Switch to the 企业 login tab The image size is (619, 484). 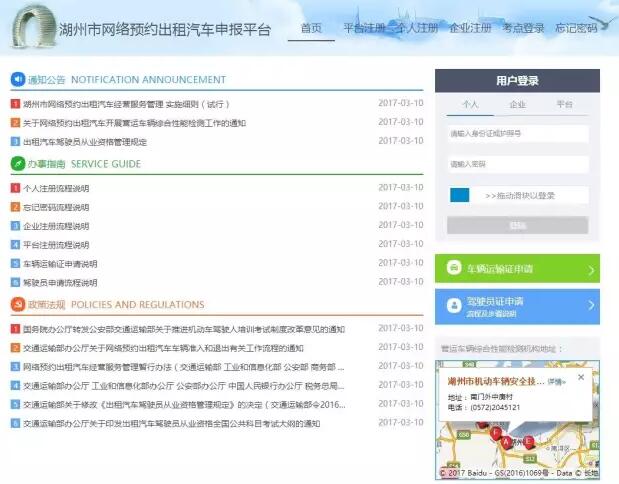click(x=517, y=104)
